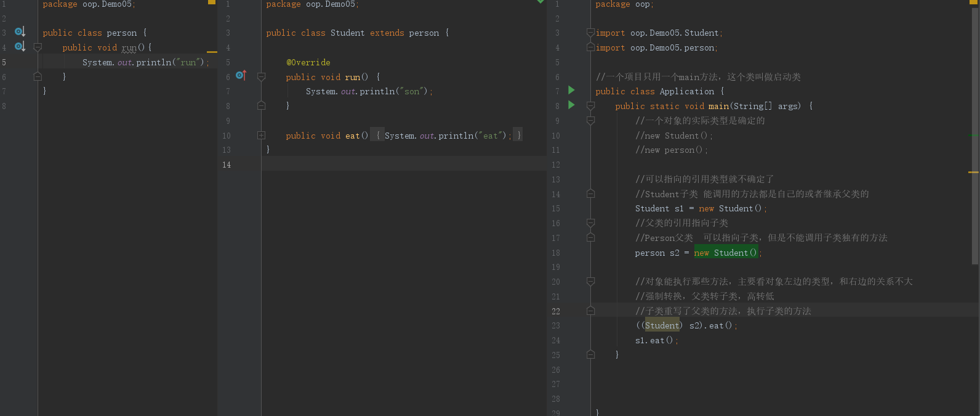Collapse run() method in the person class
Image resolution: width=980 pixels, height=416 pixels.
point(38,47)
